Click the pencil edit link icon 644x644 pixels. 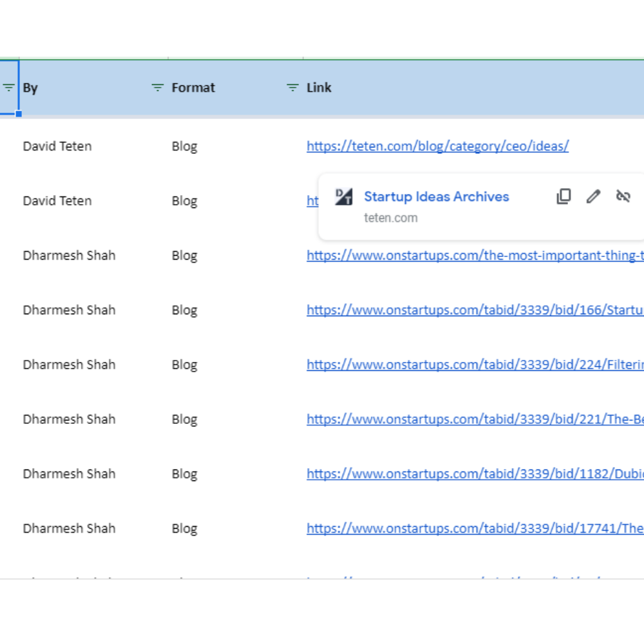593,196
